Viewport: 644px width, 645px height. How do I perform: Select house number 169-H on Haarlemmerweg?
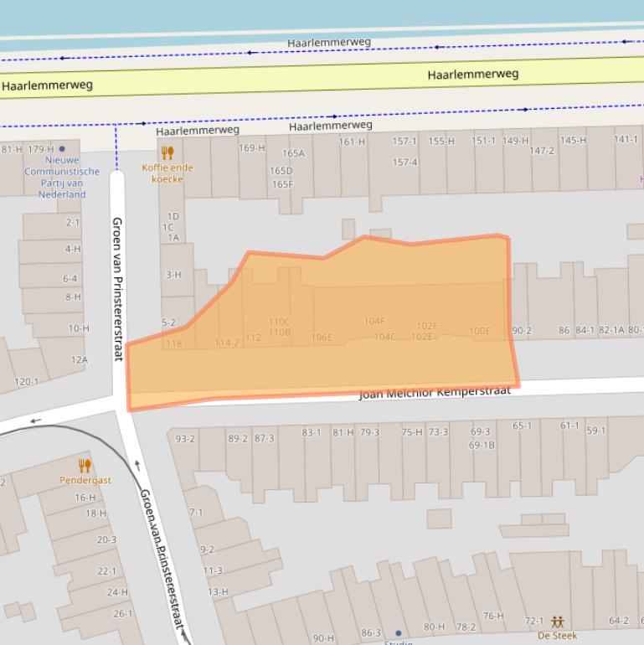[x=251, y=148]
